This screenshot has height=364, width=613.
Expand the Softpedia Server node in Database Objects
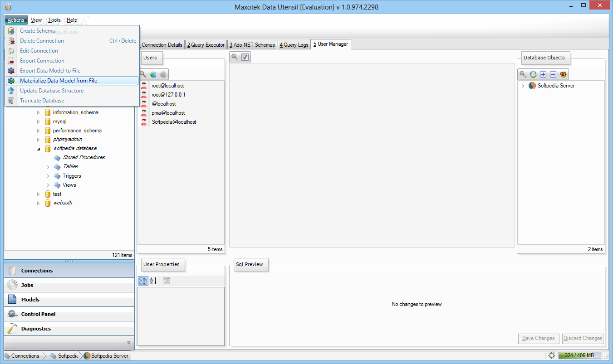[523, 86]
